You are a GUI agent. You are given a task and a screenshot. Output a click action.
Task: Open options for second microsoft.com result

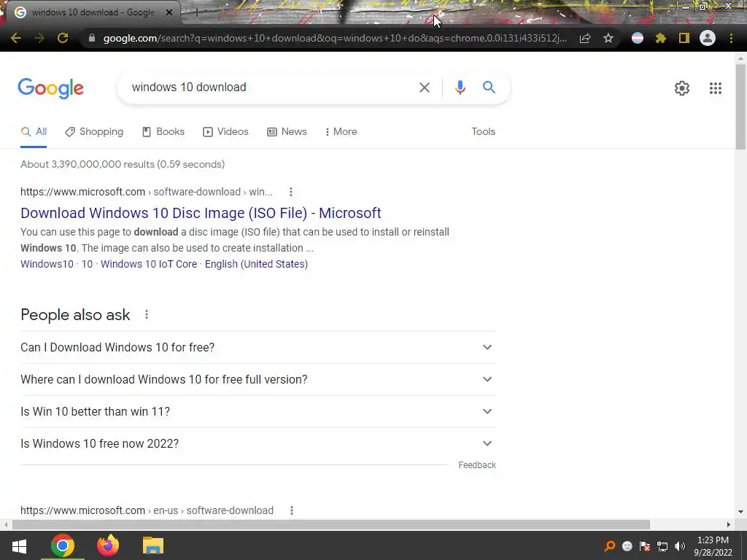click(x=292, y=510)
